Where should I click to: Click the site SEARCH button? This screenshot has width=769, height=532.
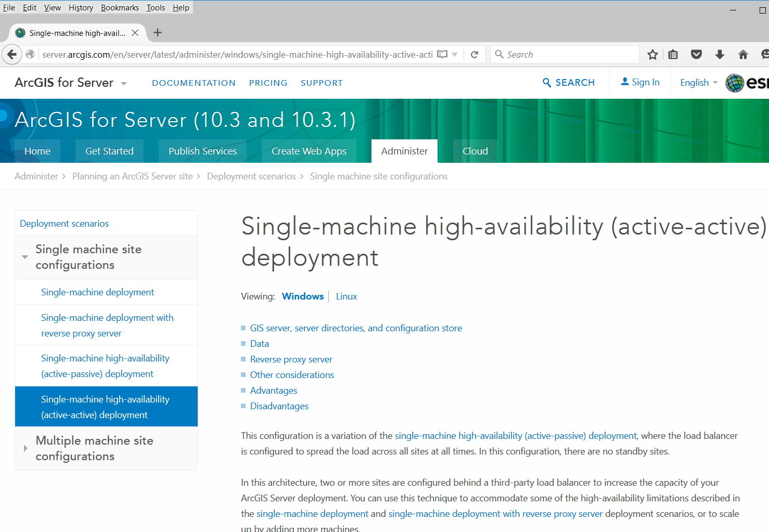569,82
